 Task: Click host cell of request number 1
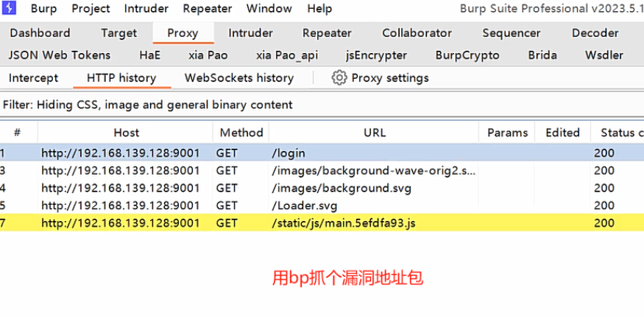tap(121, 153)
